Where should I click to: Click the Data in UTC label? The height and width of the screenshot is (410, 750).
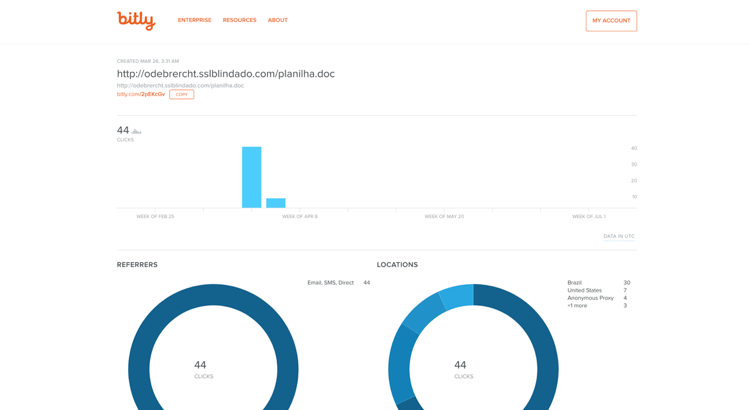[x=619, y=237]
